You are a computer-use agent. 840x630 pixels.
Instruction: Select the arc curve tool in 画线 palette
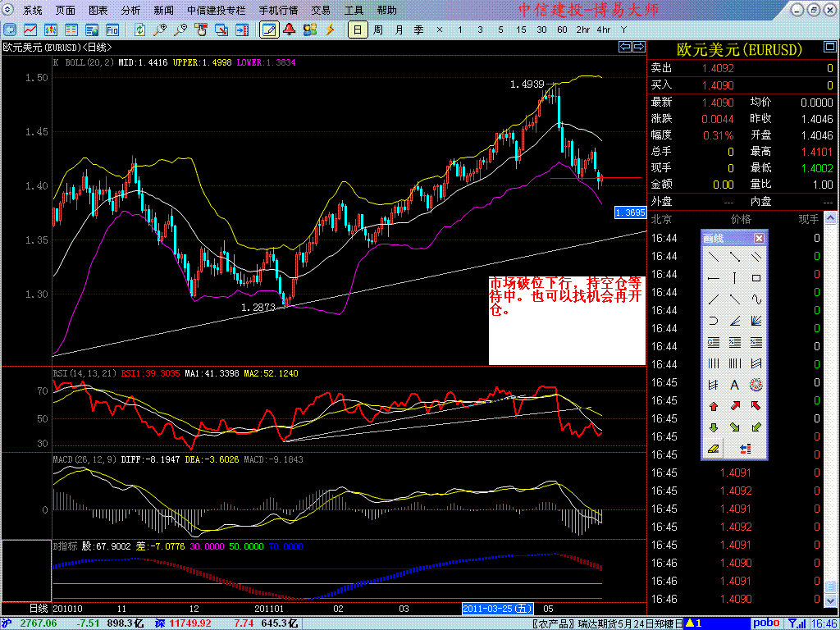(x=714, y=321)
